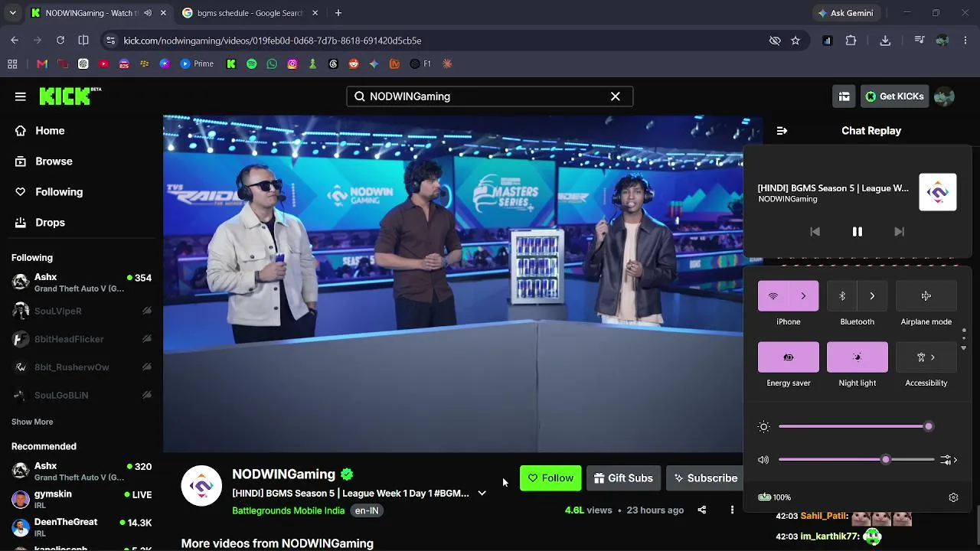Open Drops in the Kick sidebar
Screen dimensions: 980x551
click(x=50, y=223)
